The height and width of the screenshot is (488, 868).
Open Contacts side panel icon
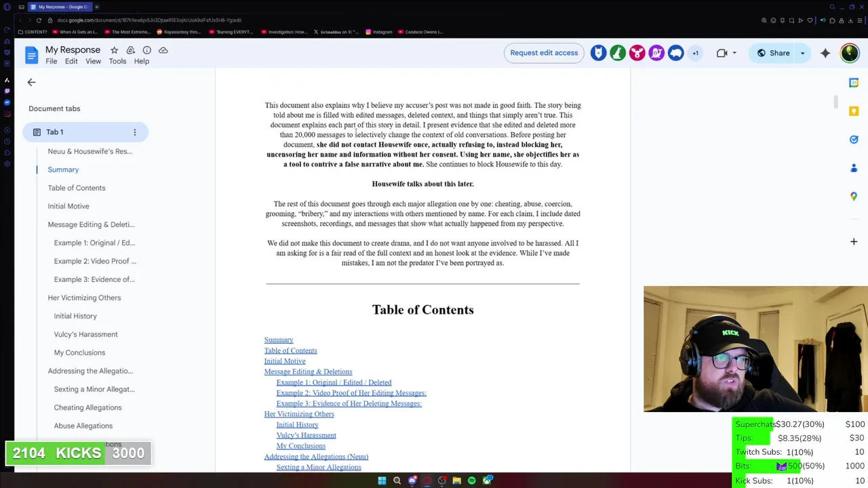pos(854,167)
